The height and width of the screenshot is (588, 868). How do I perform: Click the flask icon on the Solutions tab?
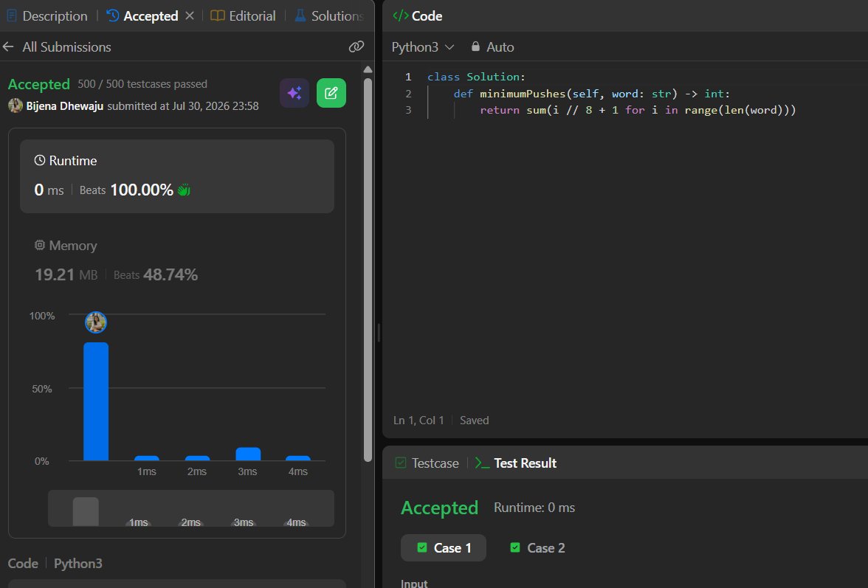tap(300, 15)
